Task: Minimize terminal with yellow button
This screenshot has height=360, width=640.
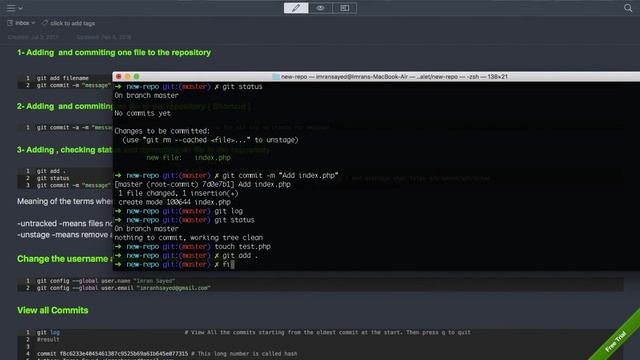Action: (127, 77)
